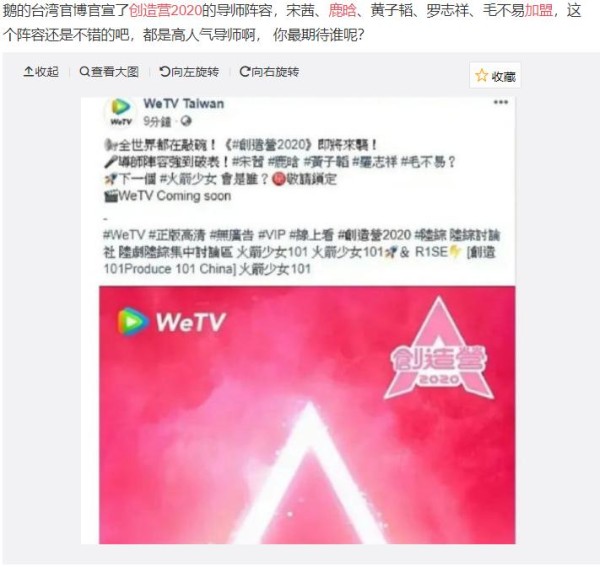Image resolution: width=600 pixels, height=567 pixels.
Task: Open the WeTV Taiwan page name
Action: (x=184, y=104)
